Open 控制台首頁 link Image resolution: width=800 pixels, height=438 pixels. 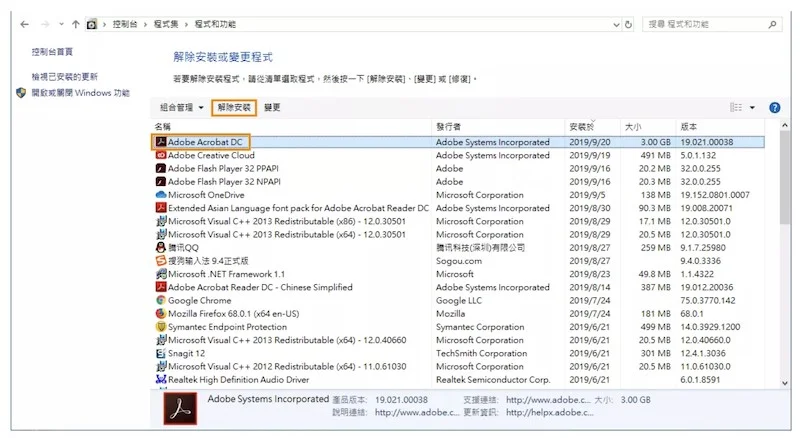pyautogui.click(x=52, y=52)
